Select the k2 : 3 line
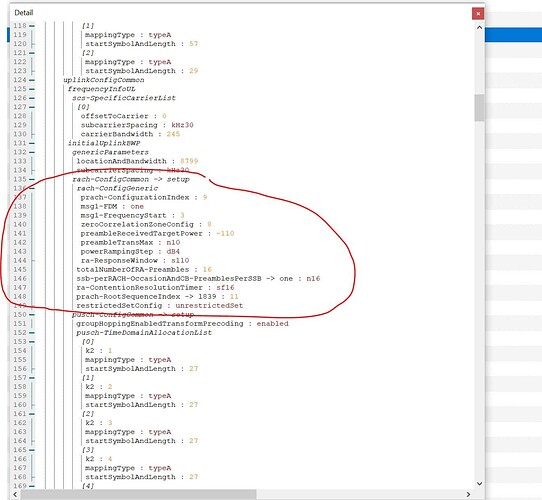 tap(99, 423)
